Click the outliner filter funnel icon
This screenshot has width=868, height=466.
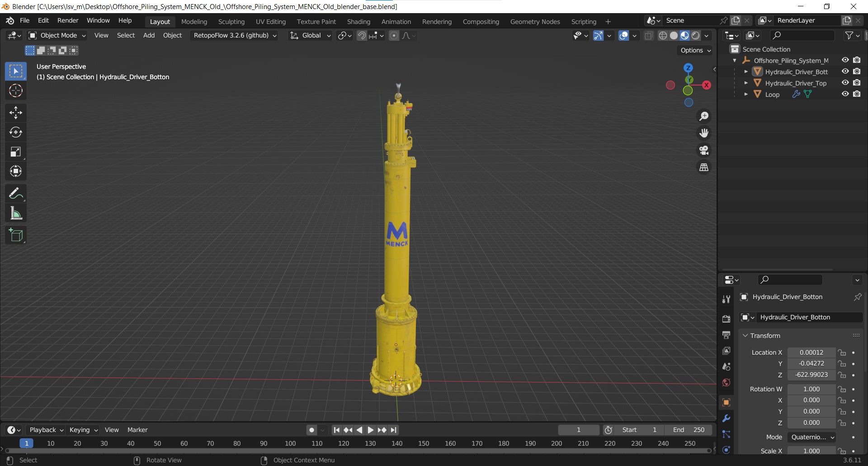point(849,35)
